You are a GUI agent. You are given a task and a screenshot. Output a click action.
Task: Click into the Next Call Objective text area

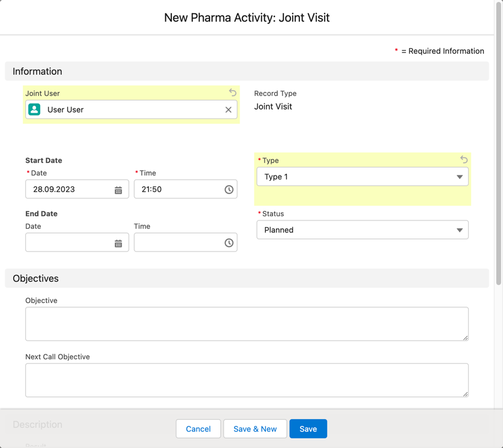click(246, 380)
